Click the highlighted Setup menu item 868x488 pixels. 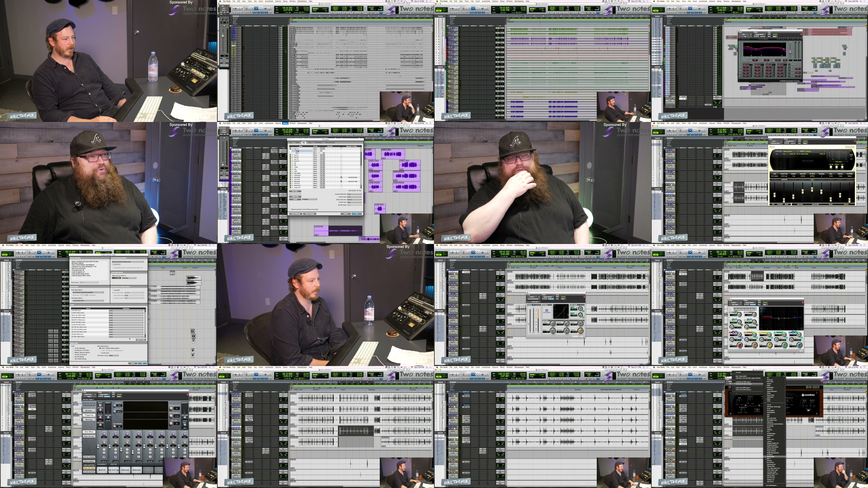[x=285, y=123]
